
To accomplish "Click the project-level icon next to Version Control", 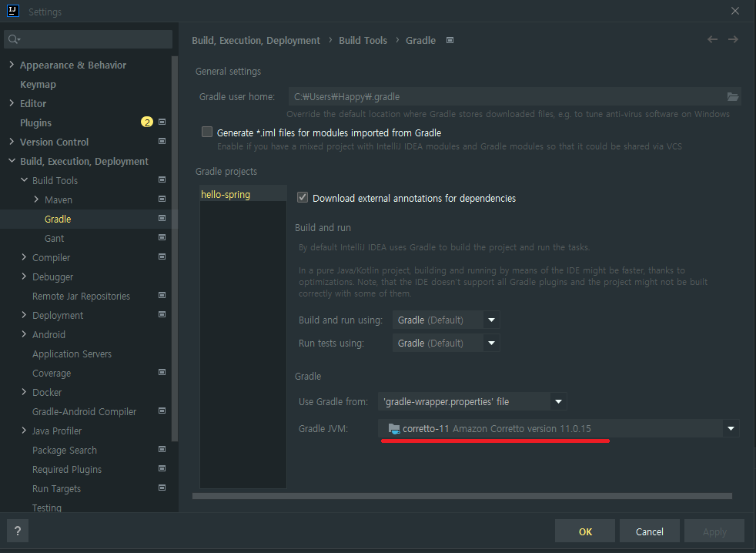I will [162, 142].
